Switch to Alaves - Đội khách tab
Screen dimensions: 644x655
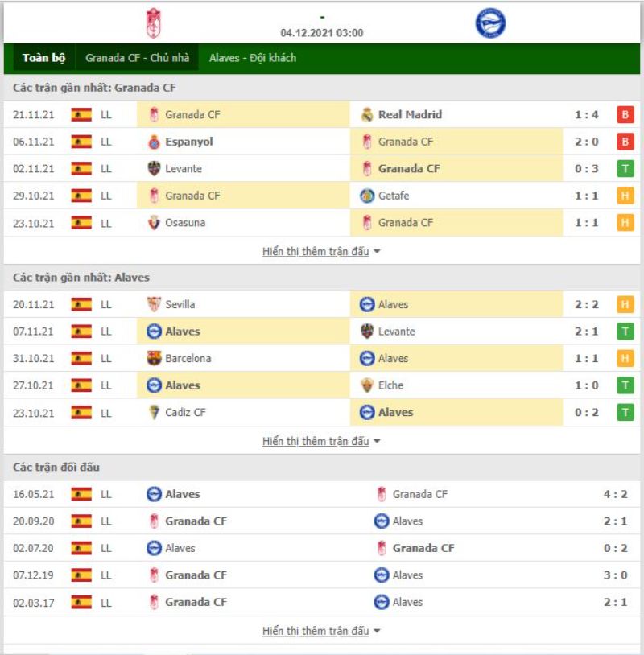(x=253, y=58)
